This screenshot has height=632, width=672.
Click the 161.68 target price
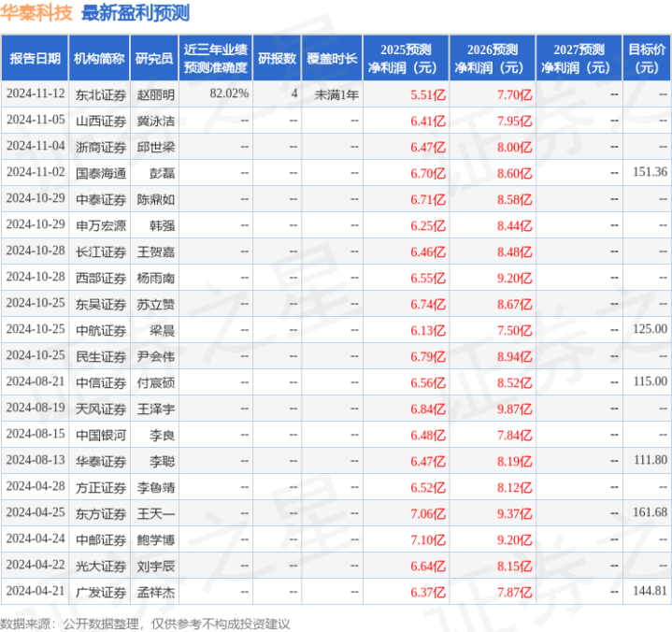[x=651, y=512]
